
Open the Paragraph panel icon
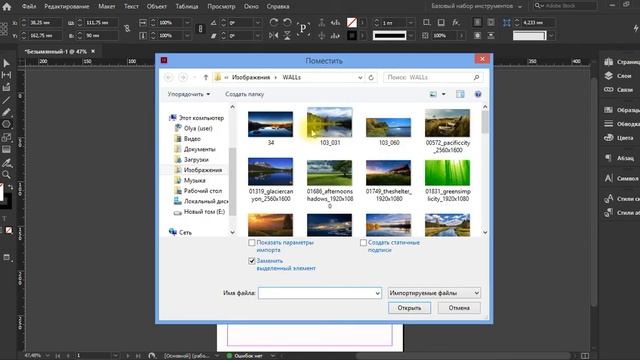pyautogui.click(x=609, y=158)
